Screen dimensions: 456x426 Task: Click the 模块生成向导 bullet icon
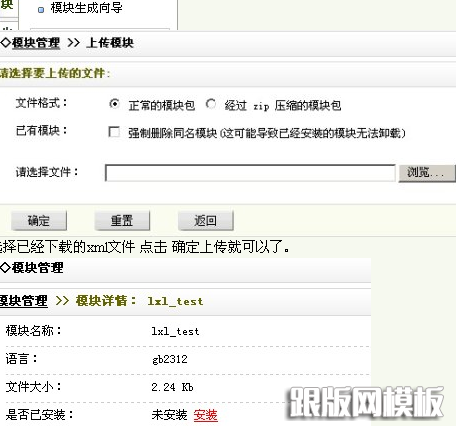(41, 10)
